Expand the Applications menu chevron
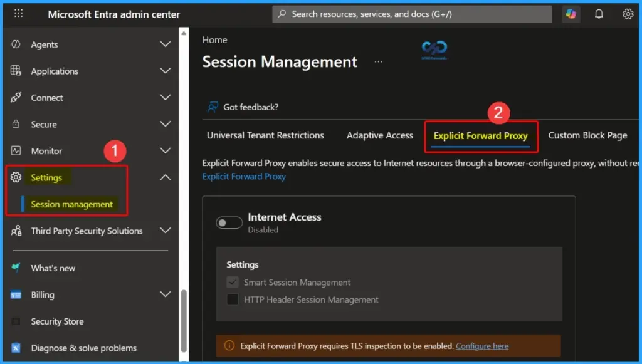 (166, 71)
